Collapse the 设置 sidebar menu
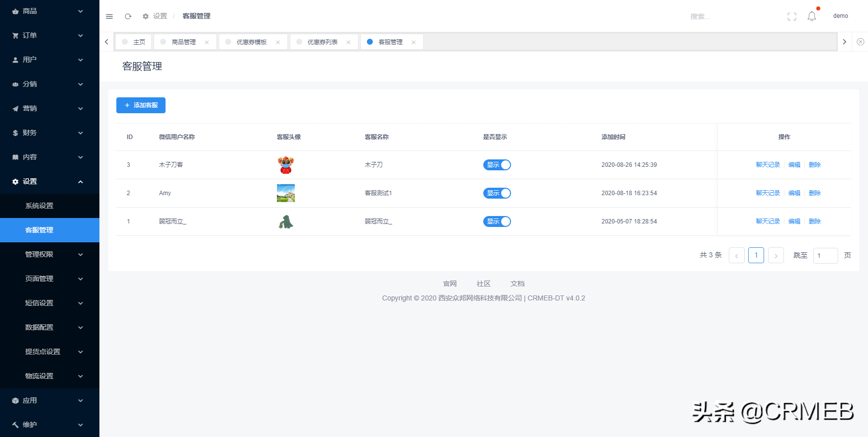 click(50, 181)
